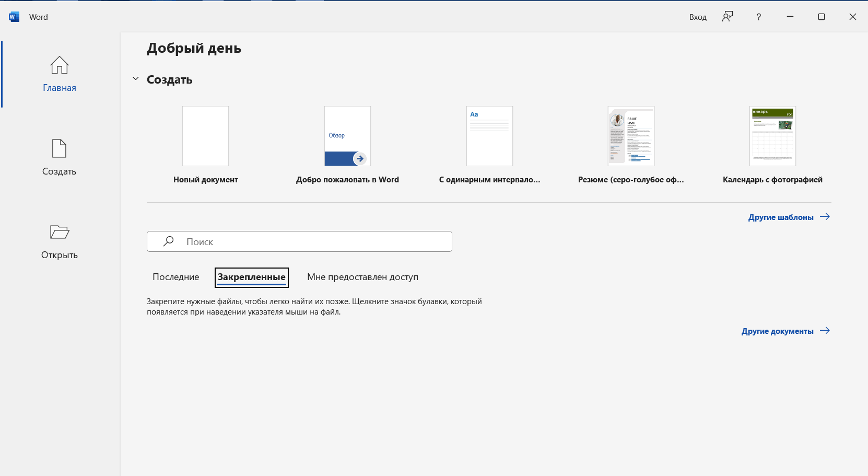Click the help question mark icon
The image size is (868, 476).
(x=758, y=17)
